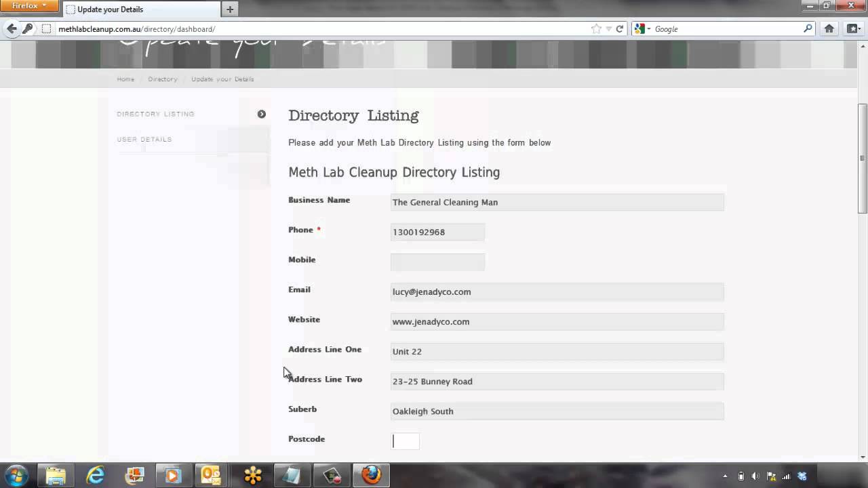Click the Email field with lucy@jenadyco.com

pyautogui.click(x=557, y=291)
